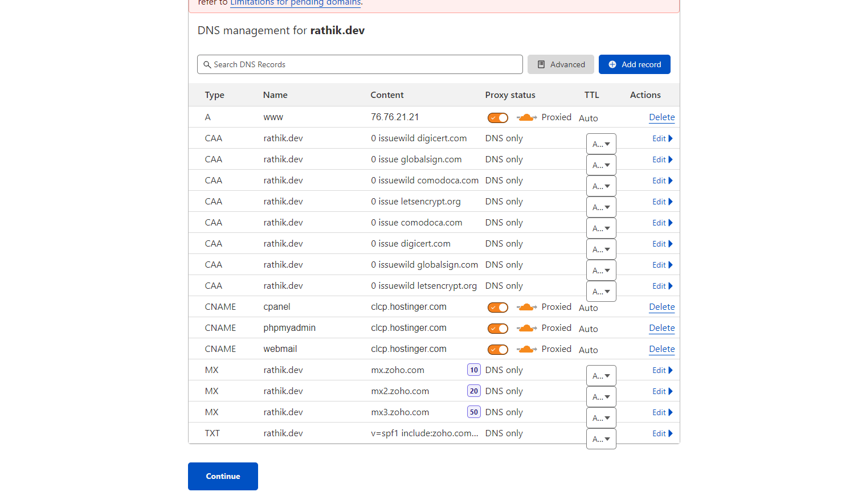Viewport: 858px width, 504px height.
Task: Click priority badge 20 on mx2.zoho.com
Action: [x=473, y=391]
